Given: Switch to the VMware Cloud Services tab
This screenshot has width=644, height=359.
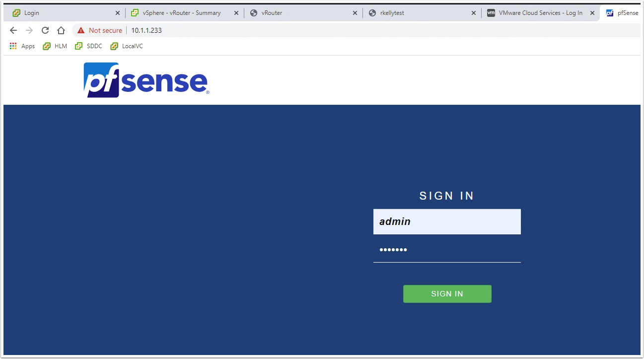Looking at the screenshot, I should pyautogui.click(x=541, y=13).
